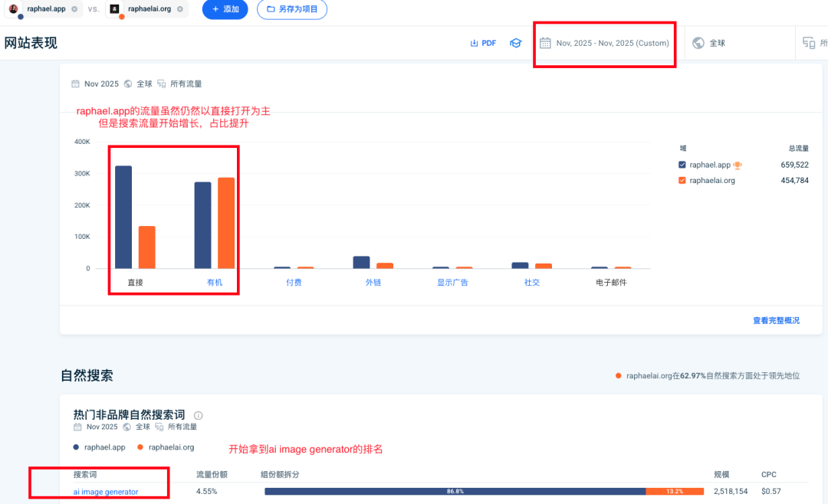828x504 pixels.
Task: Export report with PDF button
Action: 483,43
